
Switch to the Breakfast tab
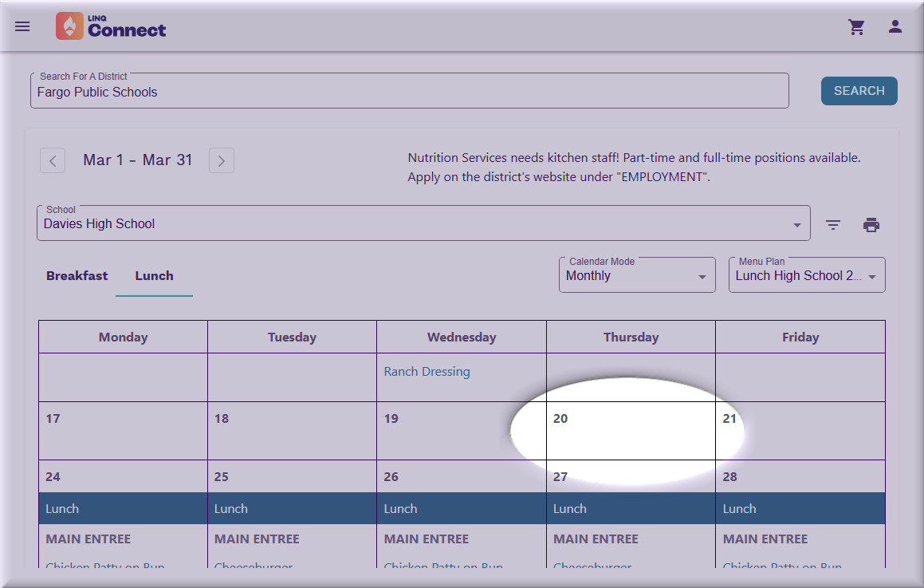[77, 276]
